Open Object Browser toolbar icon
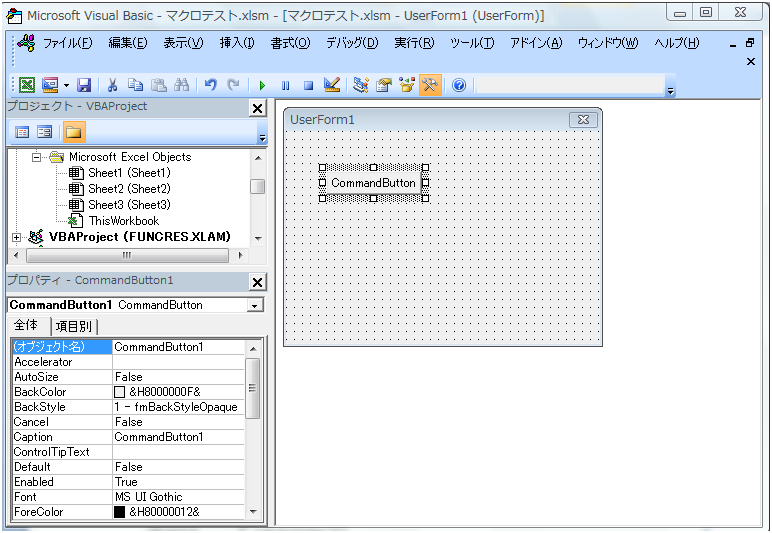The width and height of the screenshot is (772, 533). click(407, 85)
